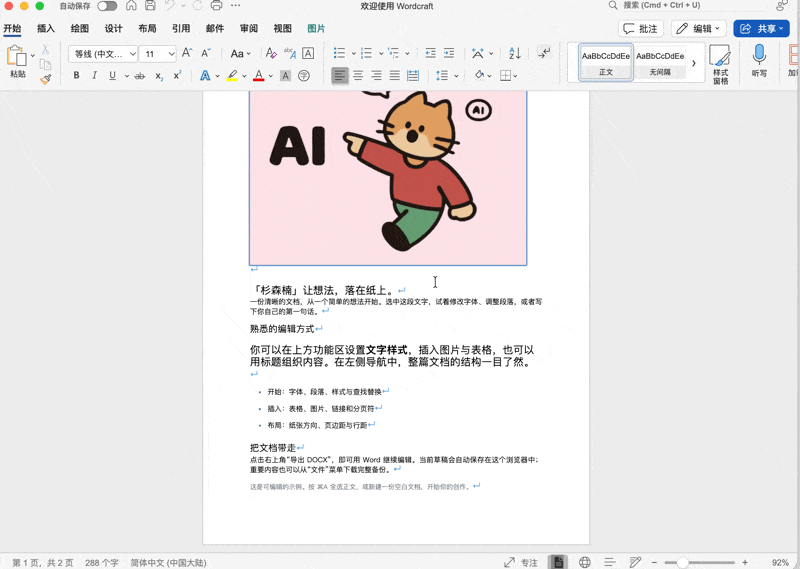Toggle underline formatting U
This screenshot has height=569, width=800.
pyautogui.click(x=112, y=76)
